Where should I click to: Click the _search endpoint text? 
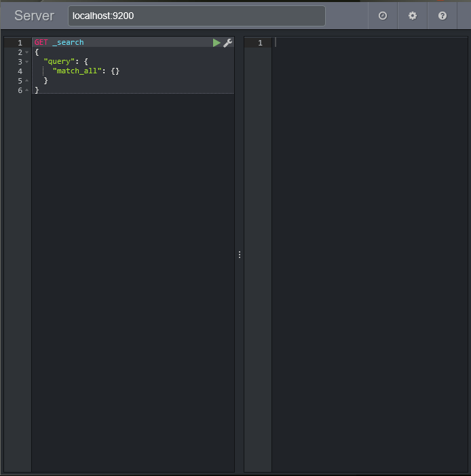(x=68, y=43)
